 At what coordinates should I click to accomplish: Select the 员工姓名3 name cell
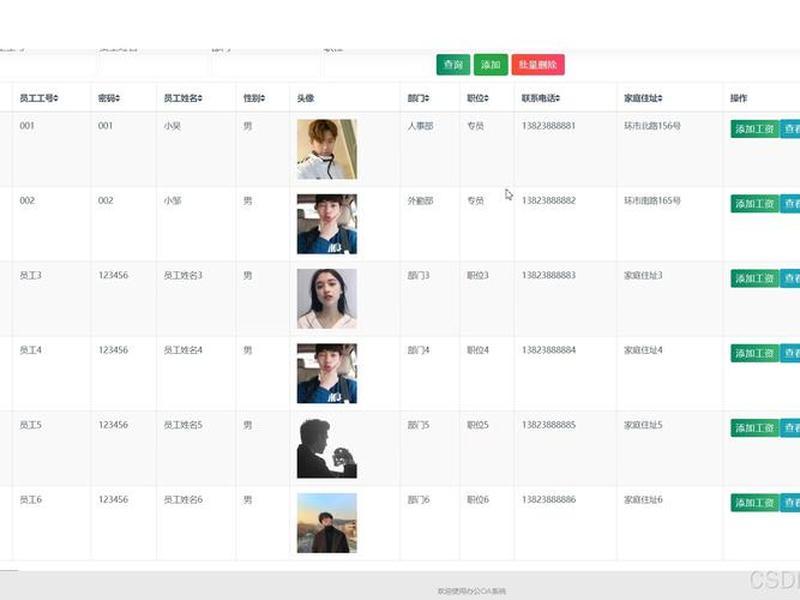[x=183, y=275]
